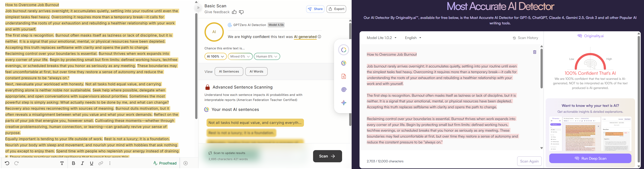Click the GPTZero results panel scrollbar thumb

click(350, 74)
